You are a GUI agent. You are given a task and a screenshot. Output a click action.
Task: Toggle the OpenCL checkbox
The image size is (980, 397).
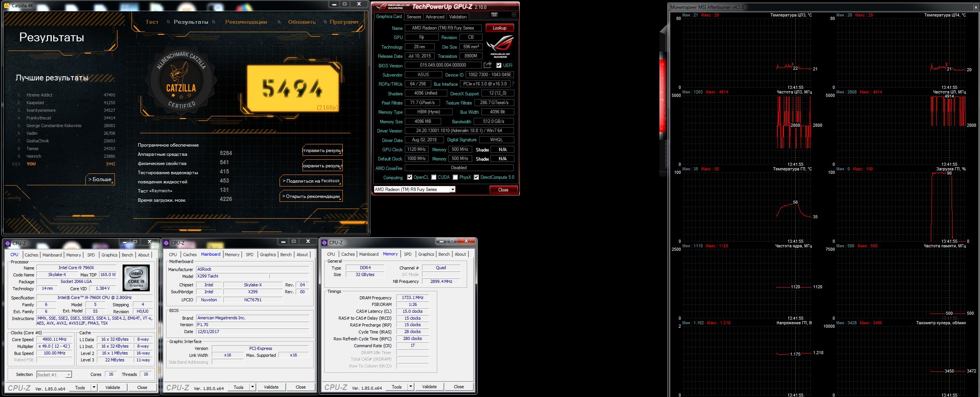tap(409, 177)
